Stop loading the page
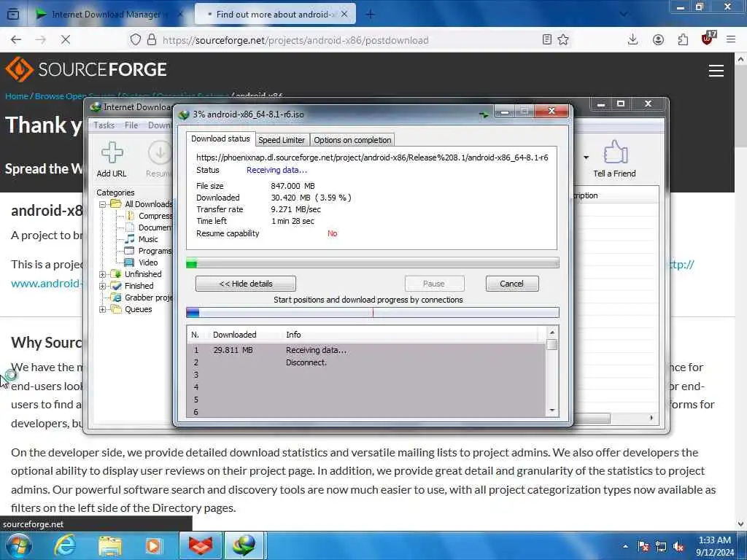Viewport: 747px width, 560px height. tap(66, 39)
